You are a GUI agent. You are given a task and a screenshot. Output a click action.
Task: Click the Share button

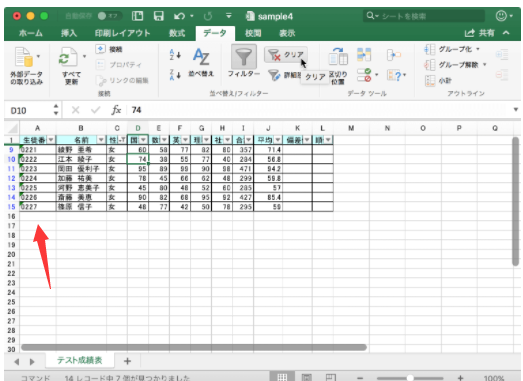(480, 33)
